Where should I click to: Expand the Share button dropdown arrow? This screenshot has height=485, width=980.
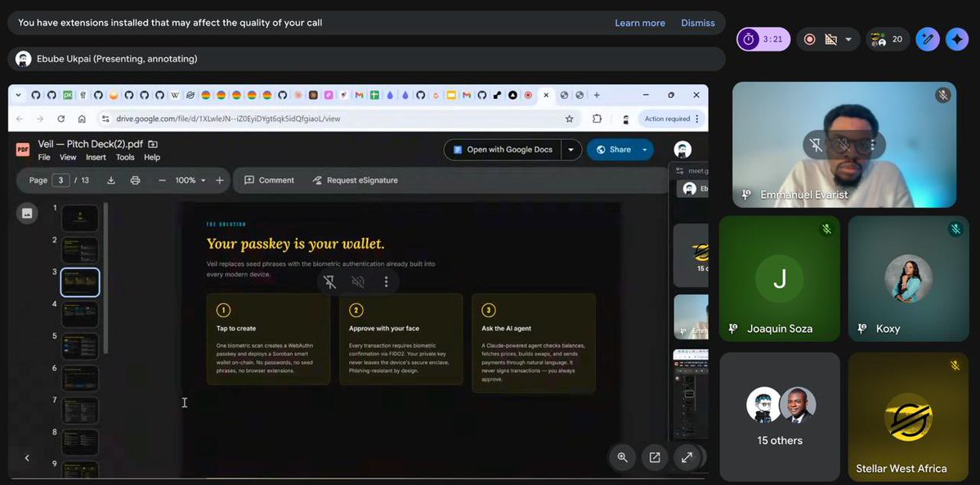644,150
